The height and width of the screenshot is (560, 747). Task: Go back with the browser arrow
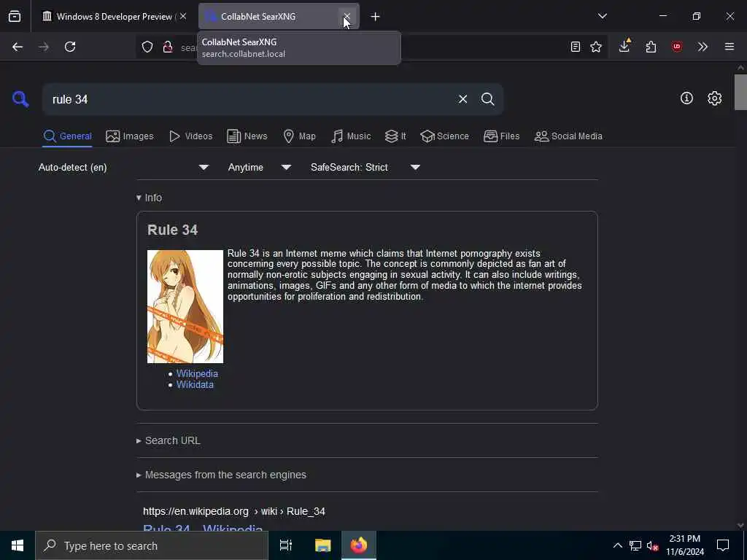tap(18, 47)
